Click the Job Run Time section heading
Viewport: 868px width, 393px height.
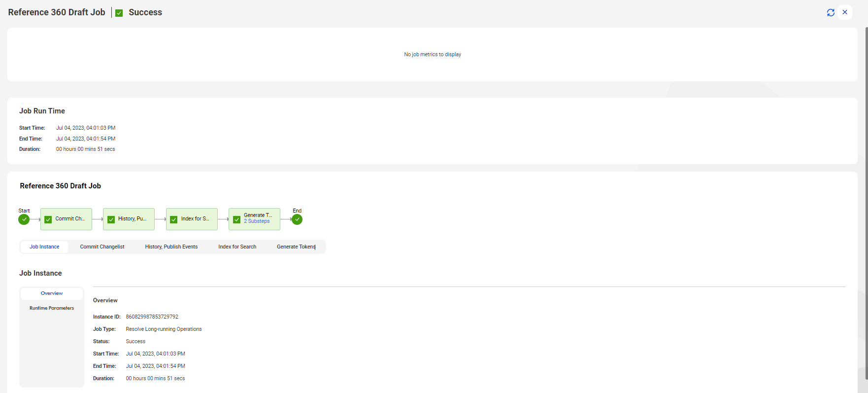(x=42, y=111)
